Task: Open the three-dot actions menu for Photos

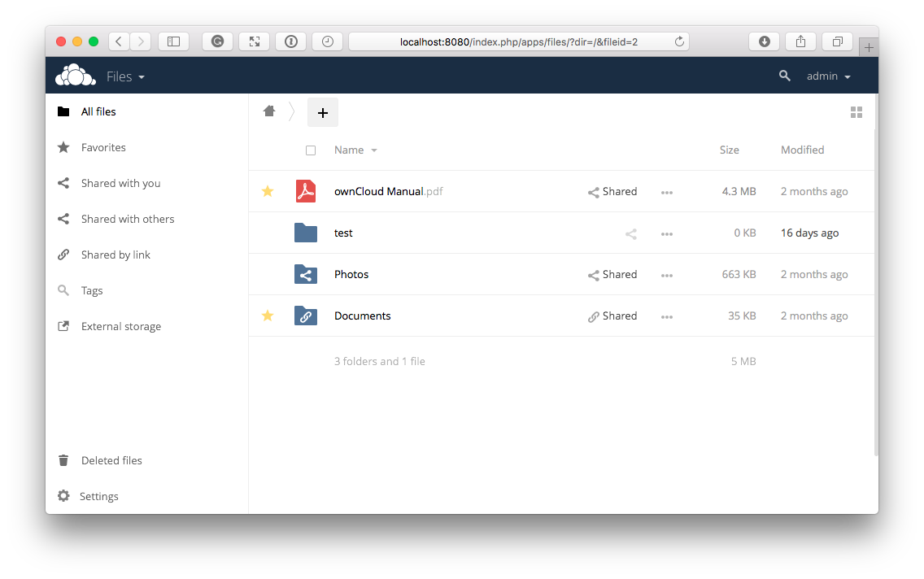Action: pos(667,275)
